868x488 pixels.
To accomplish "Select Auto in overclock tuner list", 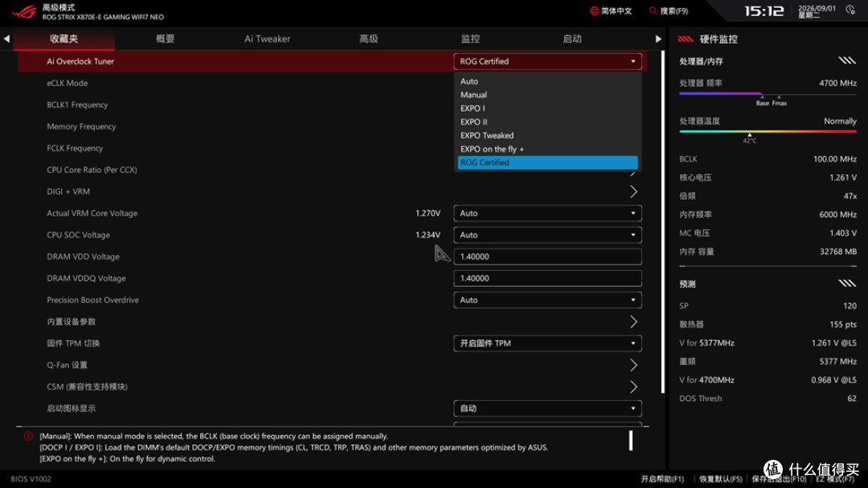I will pyautogui.click(x=547, y=81).
